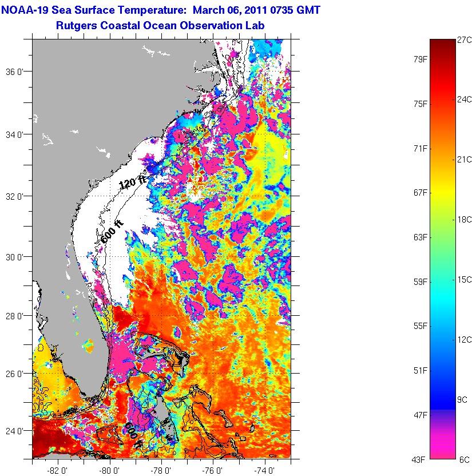The image size is (472, 476).
Task: Click the Rutgers Coastal Ocean Observation Lab subtitle
Action: point(160,25)
